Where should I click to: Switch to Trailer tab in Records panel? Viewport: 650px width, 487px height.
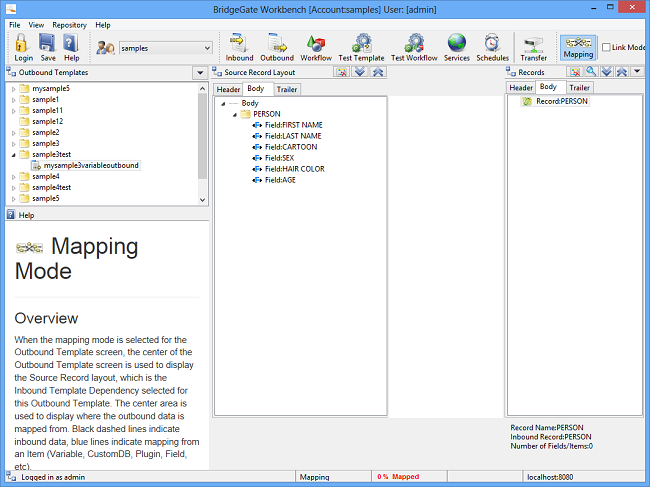(580, 88)
